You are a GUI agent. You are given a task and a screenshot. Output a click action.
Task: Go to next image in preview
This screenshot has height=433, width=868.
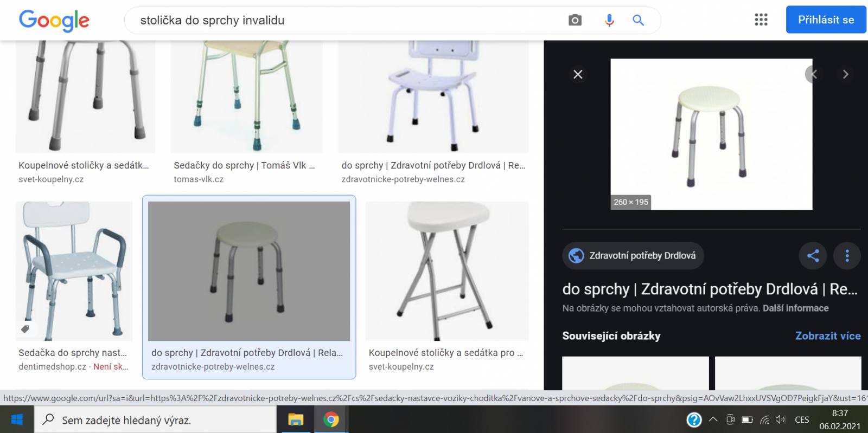tap(845, 74)
